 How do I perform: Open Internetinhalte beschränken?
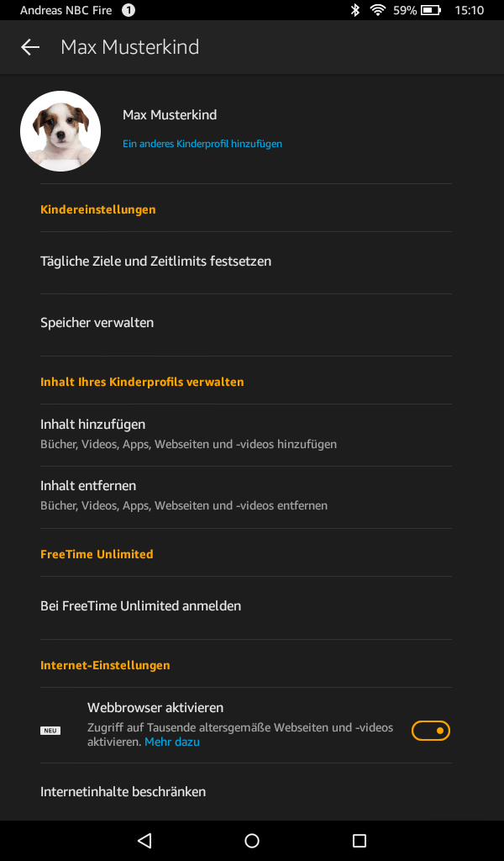coord(245,792)
